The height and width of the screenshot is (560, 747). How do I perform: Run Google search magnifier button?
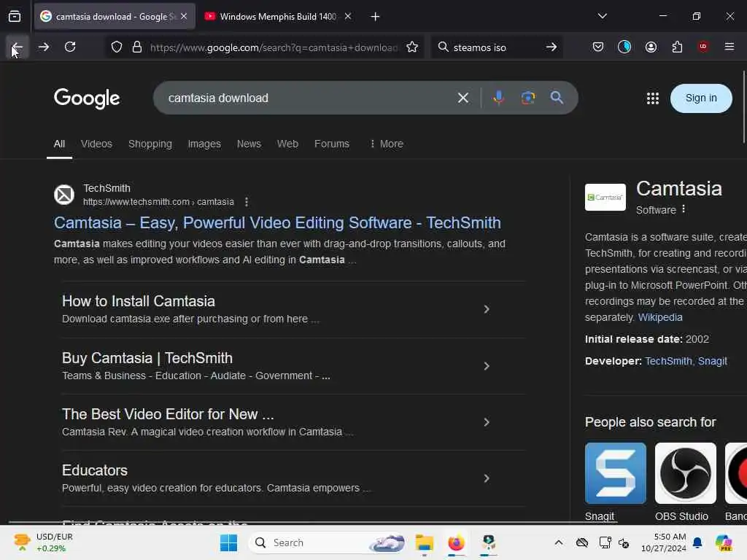point(557,98)
